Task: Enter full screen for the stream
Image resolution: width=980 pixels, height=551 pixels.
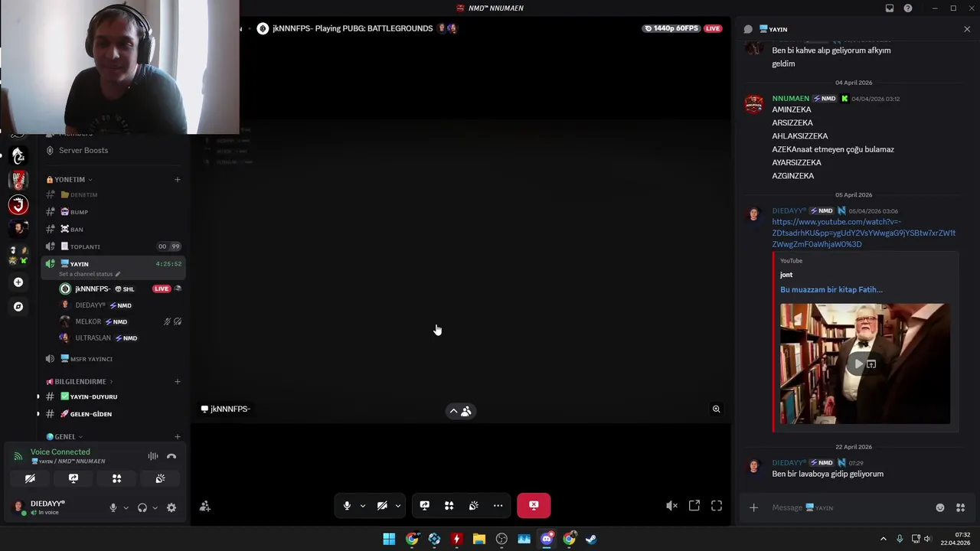Action: click(717, 506)
